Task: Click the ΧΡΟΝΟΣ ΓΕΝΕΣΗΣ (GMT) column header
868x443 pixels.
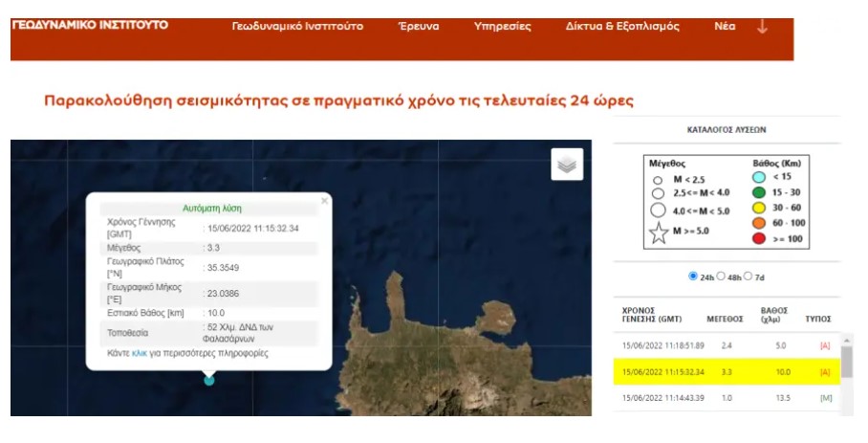Action: (652, 315)
